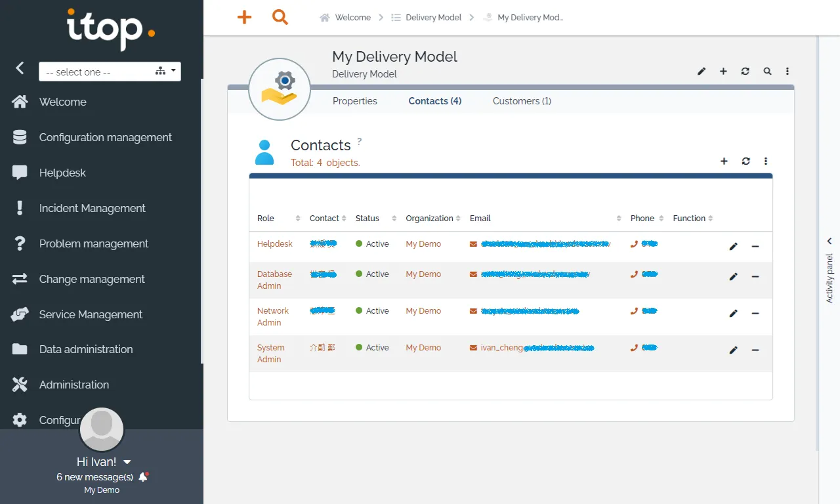840x504 pixels.
Task: Open the Helpdesk menu
Action: [62, 173]
